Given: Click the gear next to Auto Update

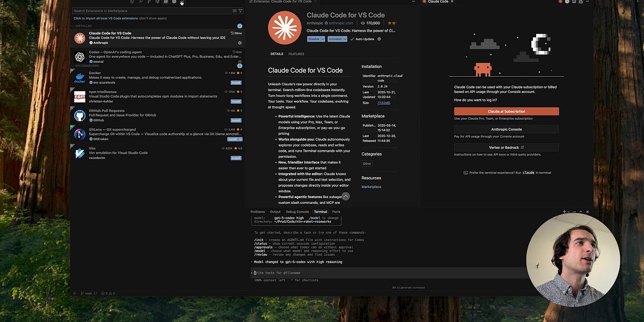Looking at the screenshot, I should pos(379,39).
